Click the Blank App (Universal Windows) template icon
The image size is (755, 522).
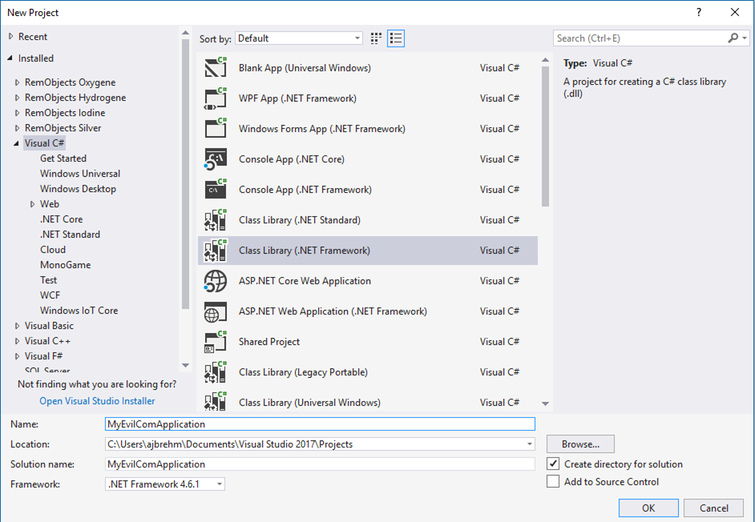click(216, 68)
